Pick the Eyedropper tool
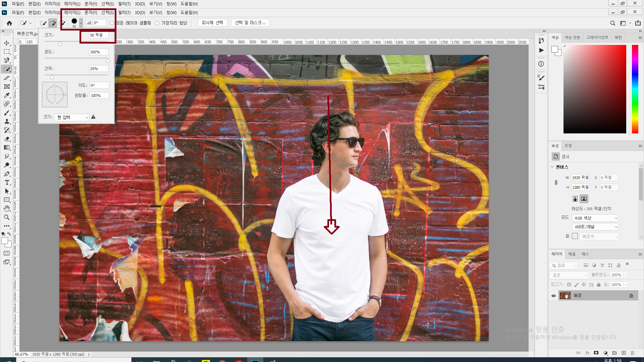 coord(7,96)
